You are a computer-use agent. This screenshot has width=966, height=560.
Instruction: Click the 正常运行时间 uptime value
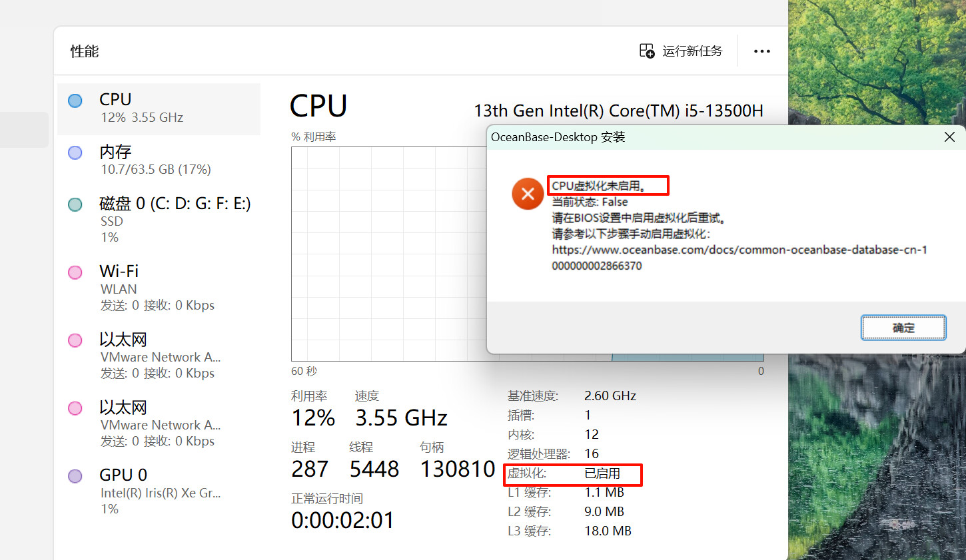pos(342,520)
